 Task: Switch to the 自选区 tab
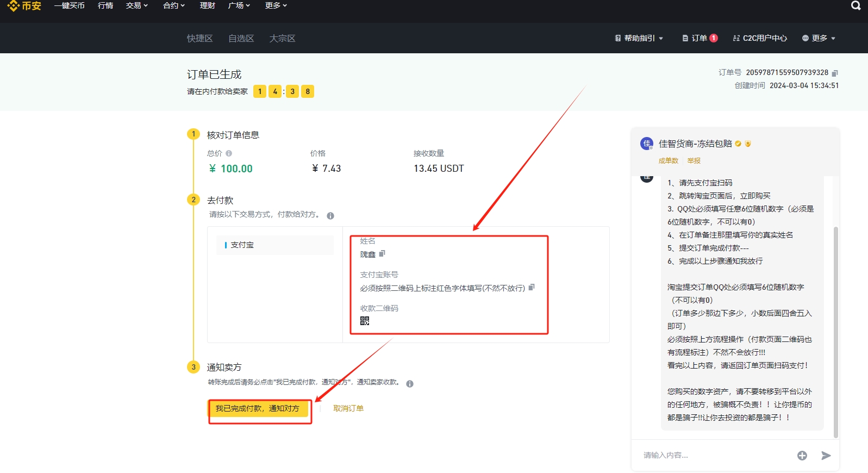(x=241, y=39)
